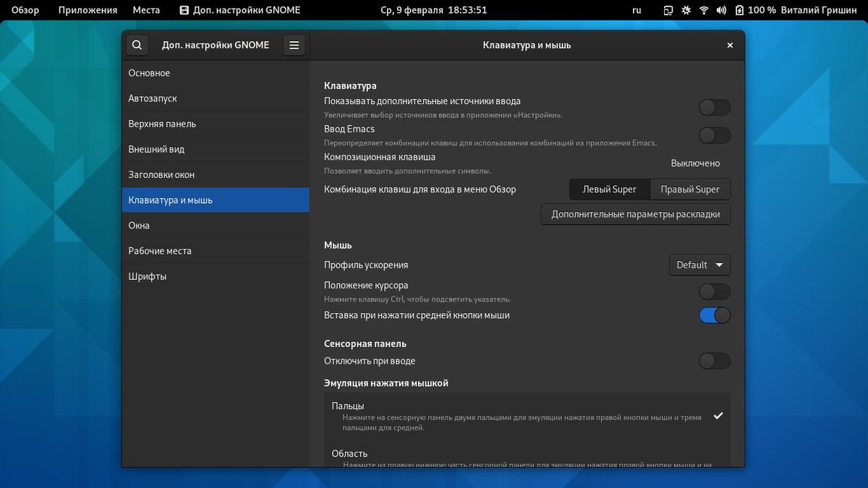The image size is (868, 488).
Task: Open the Окна section
Action: [x=216, y=226]
